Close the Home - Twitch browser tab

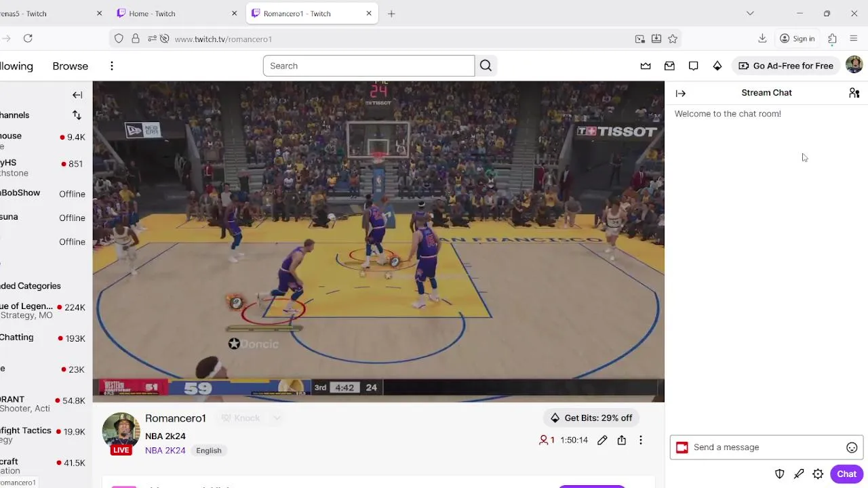point(234,14)
